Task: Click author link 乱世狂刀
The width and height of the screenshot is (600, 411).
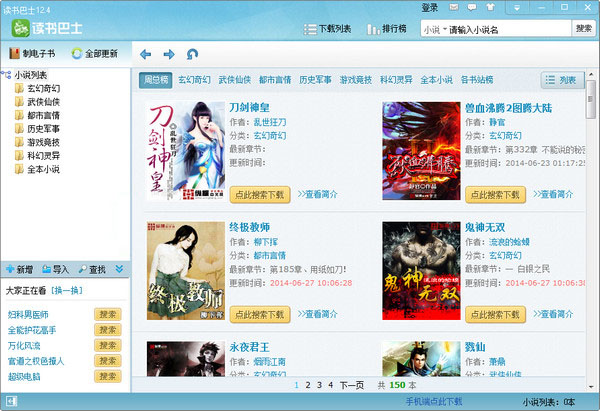Action: [270, 122]
